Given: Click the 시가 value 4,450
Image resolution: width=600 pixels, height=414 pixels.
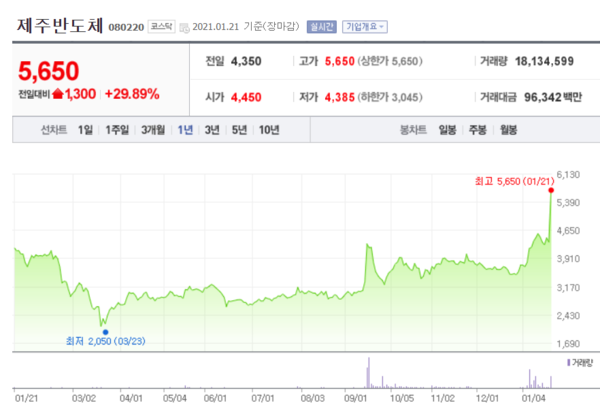Looking at the screenshot, I should click(x=246, y=97).
